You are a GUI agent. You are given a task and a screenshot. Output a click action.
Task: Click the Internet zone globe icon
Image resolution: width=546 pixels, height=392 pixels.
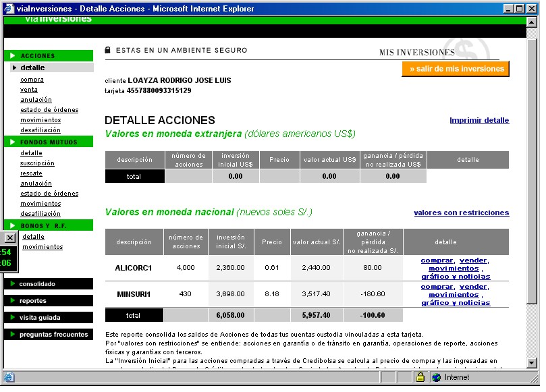pyautogui.click(x=436, y=377)
